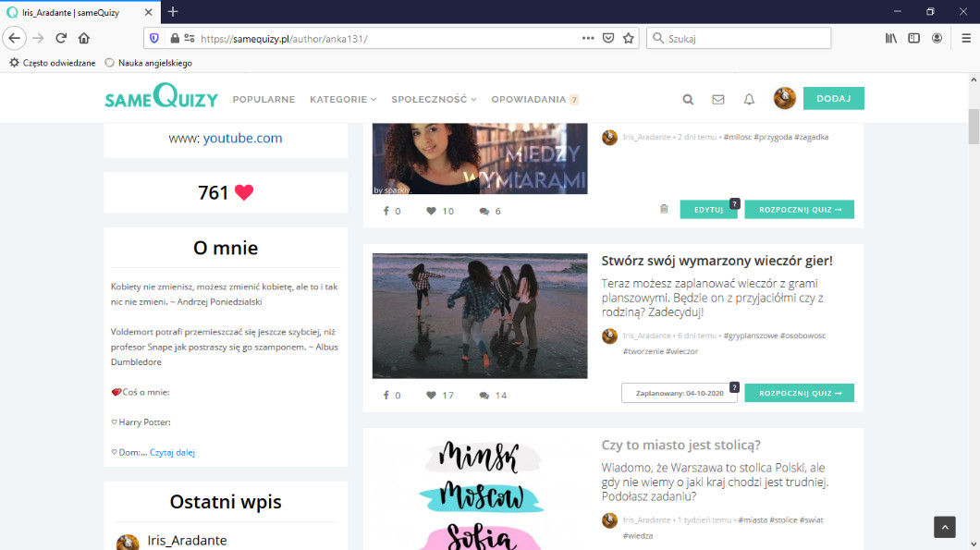Click the Firefox home icon
This screenshot has height=550, width=980.
[84, 38]
